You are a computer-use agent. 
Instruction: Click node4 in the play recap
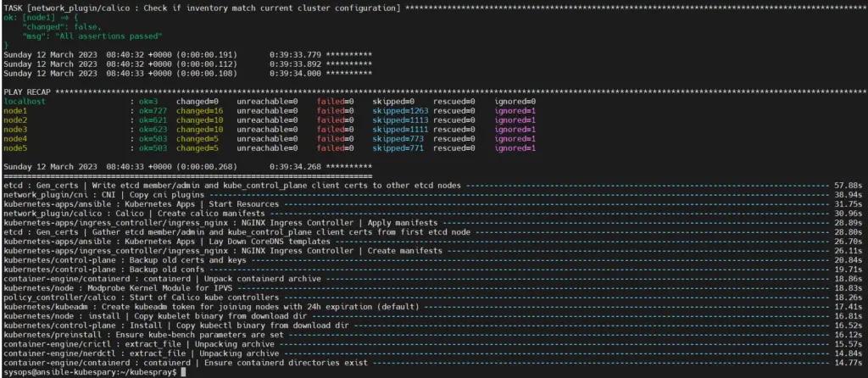(x=15, y=139)
